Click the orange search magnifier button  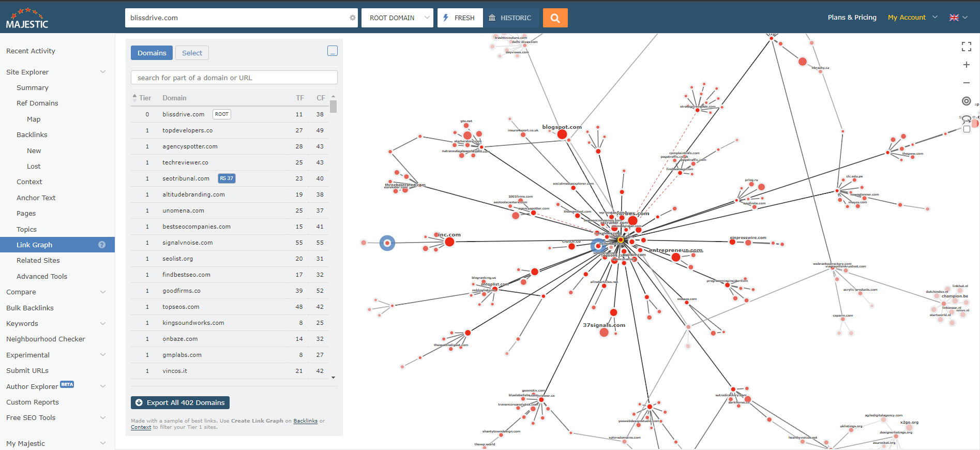point(555,18)
